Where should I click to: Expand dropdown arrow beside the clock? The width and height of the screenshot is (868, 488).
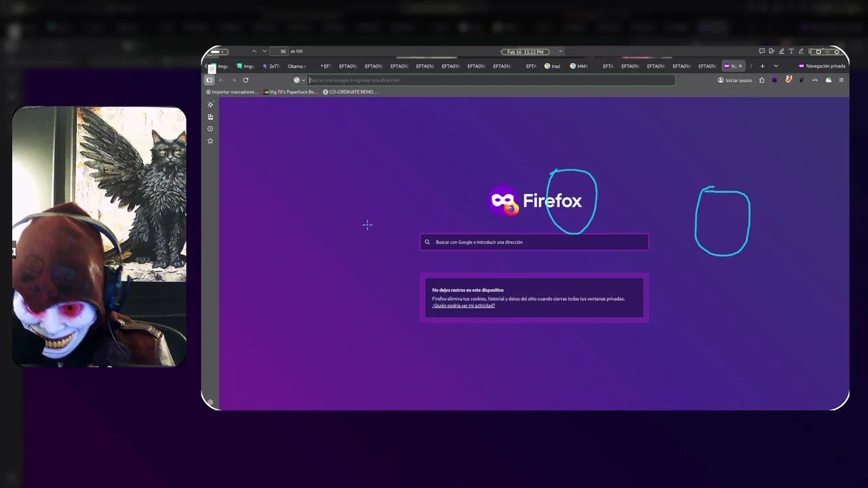(x=560, y=52)
